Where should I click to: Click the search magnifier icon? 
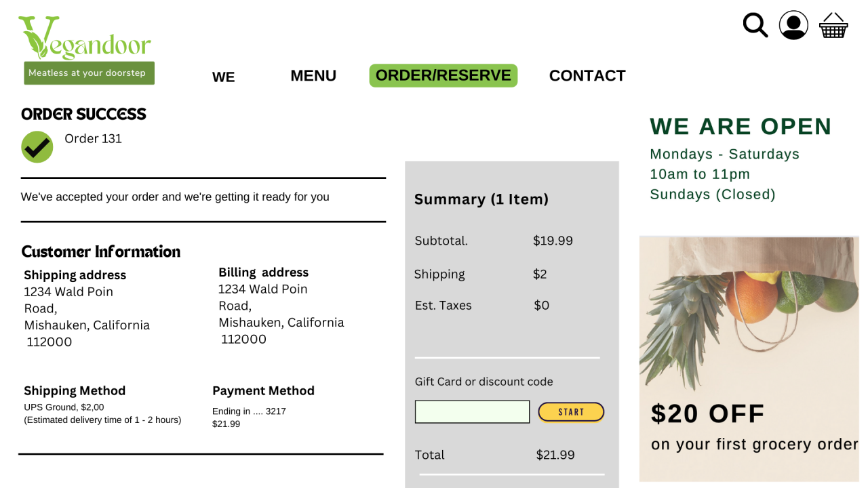point(755,25)
